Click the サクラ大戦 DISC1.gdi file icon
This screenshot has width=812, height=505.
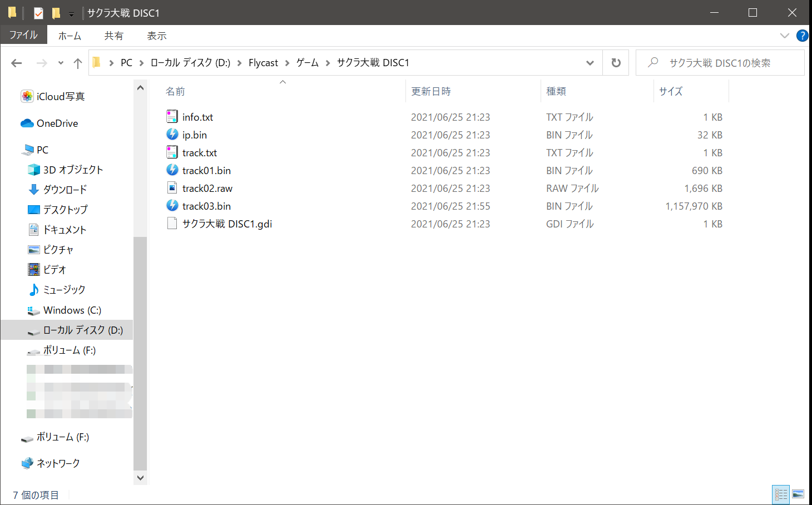tap(172, 224)
